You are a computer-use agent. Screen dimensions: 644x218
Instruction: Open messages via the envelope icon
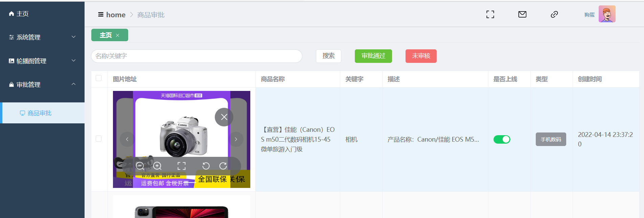point(522,14)
